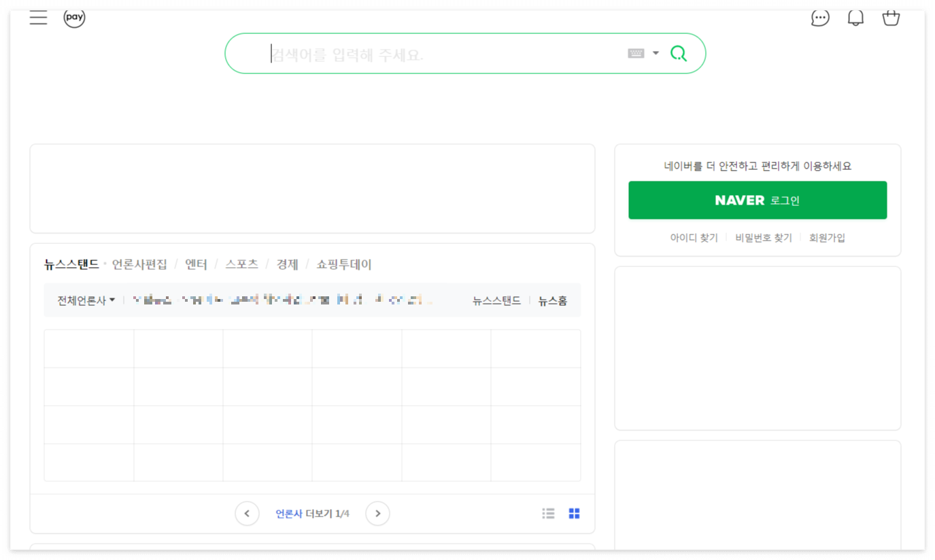The width and height of the screenshot is (935, 560).
Task: Select the 경제 tab
Action: click(287, 264)
